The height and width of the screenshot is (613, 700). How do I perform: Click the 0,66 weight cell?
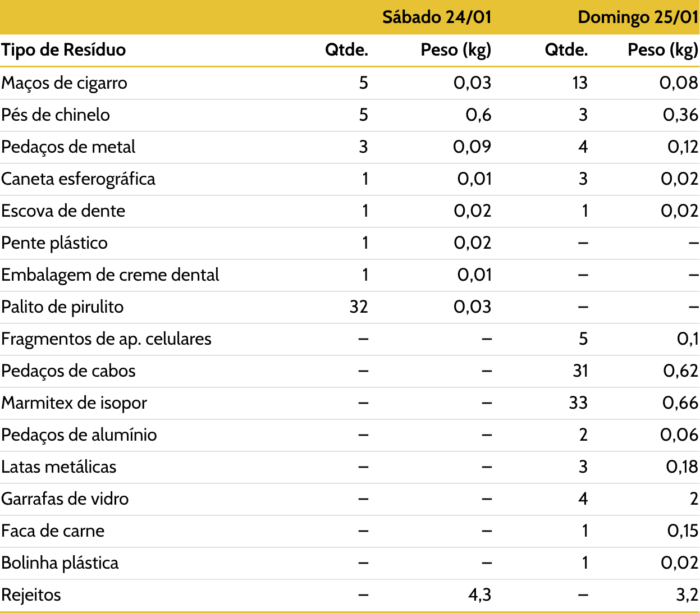pos(680,402)
